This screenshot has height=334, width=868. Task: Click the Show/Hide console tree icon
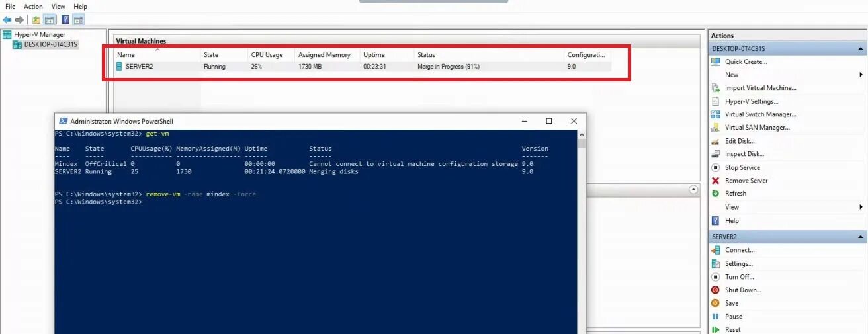click(49, 20)
